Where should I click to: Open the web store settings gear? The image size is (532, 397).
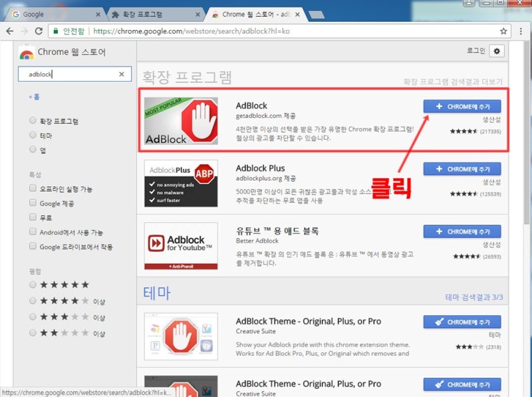click(x=497, y=51)
